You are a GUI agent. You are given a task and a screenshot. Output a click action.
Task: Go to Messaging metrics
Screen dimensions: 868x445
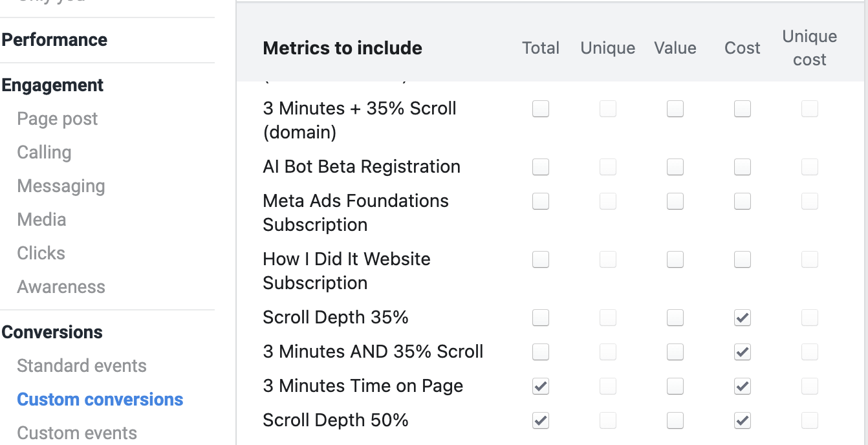click(61, 186)
